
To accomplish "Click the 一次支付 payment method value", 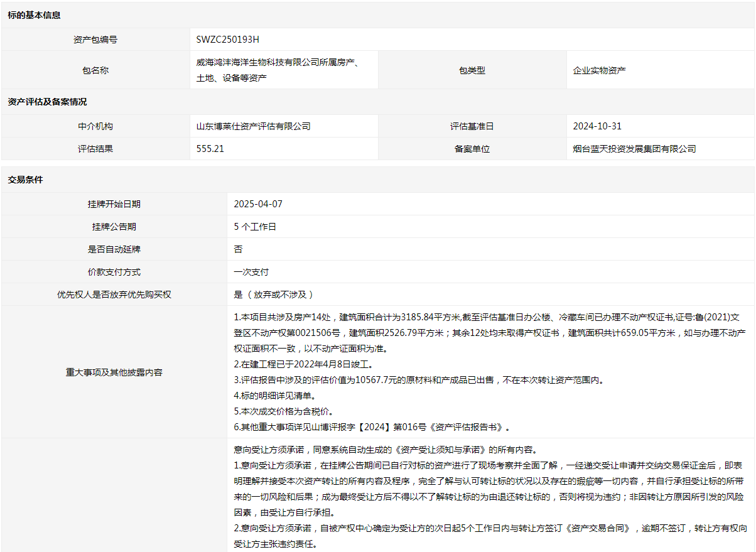I will tap(251, 272).
